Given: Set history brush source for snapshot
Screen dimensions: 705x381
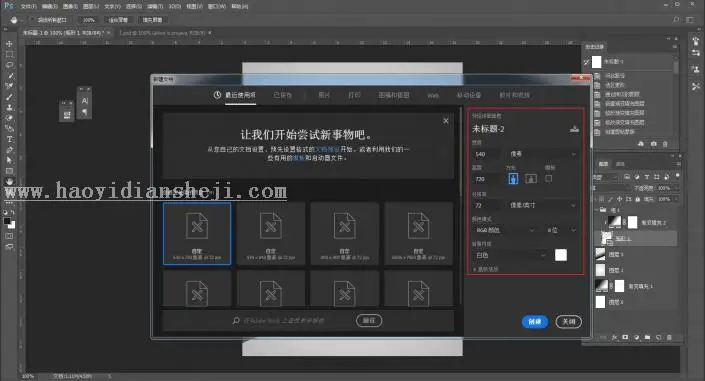Looking at the screenshot, I should click(x=586, y=62).
